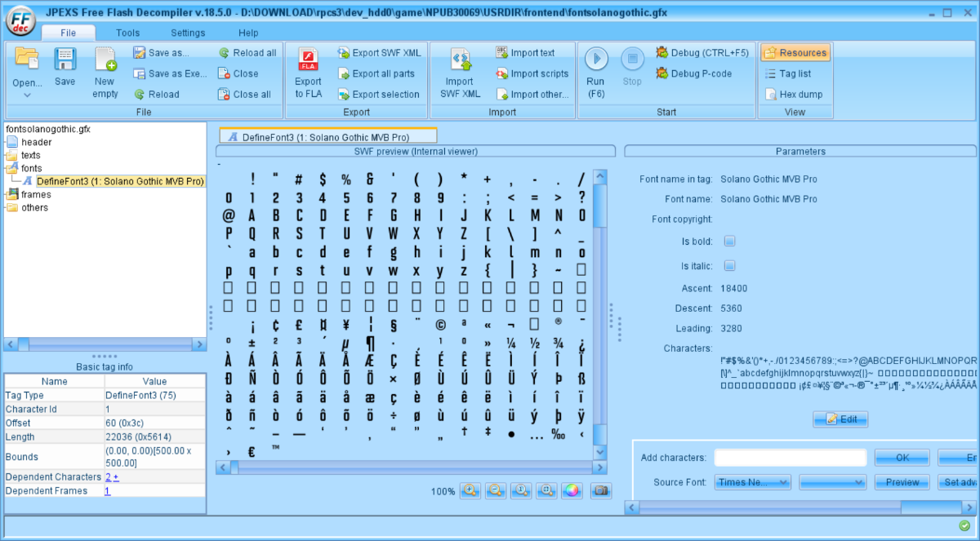
Task: Open the Settings ribbon tab
Action: 188,33
